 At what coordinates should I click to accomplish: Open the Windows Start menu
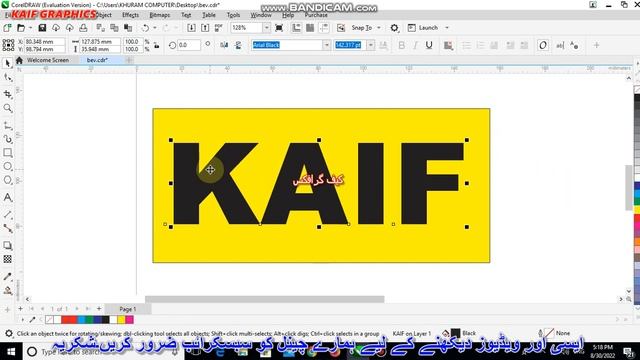pos(11,351)
